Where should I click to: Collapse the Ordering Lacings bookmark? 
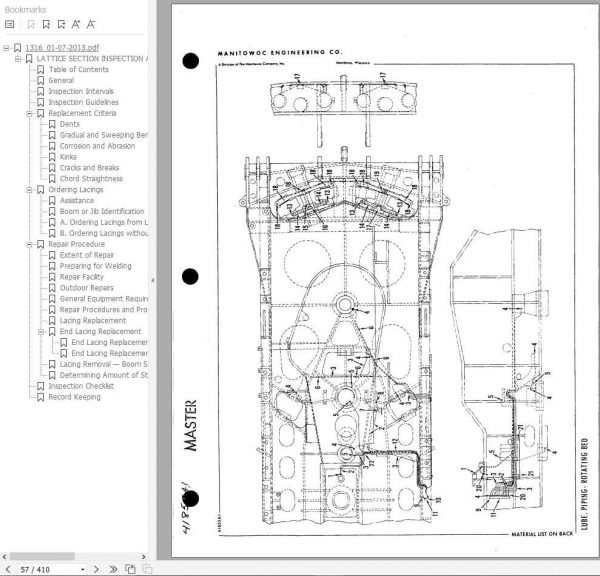29,190
